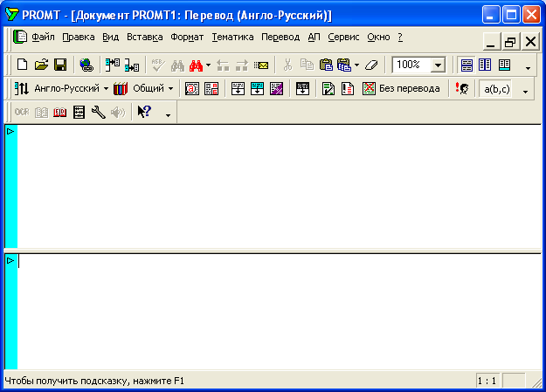Save the document with the floppy disk icon
The image size is (546, 392).
coord(60,65)
